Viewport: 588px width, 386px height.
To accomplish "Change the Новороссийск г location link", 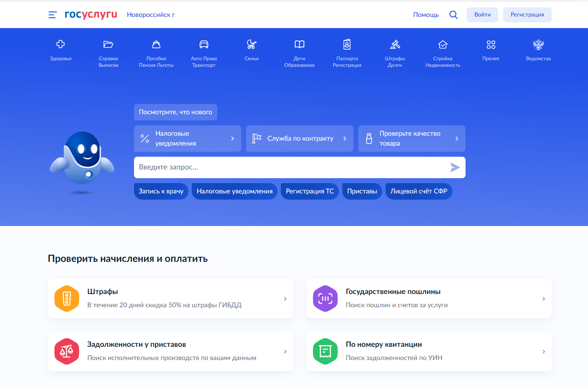I will click(151, 15).
